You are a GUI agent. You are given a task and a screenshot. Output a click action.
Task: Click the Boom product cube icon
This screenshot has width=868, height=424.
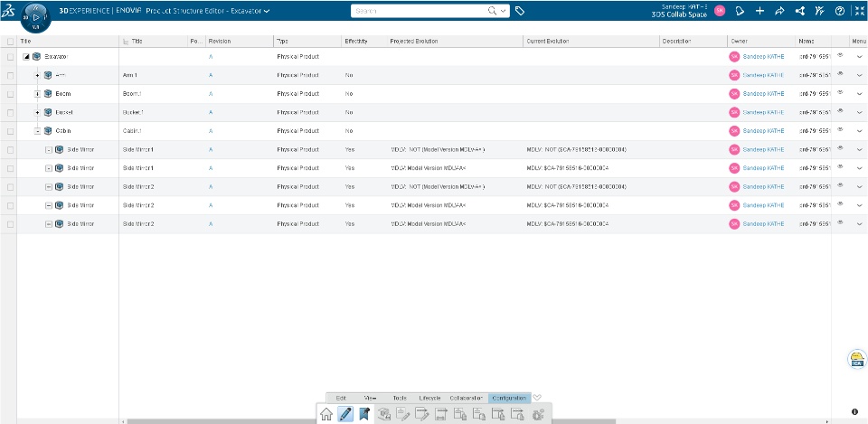pyautogui.click(x=48, y=93)
